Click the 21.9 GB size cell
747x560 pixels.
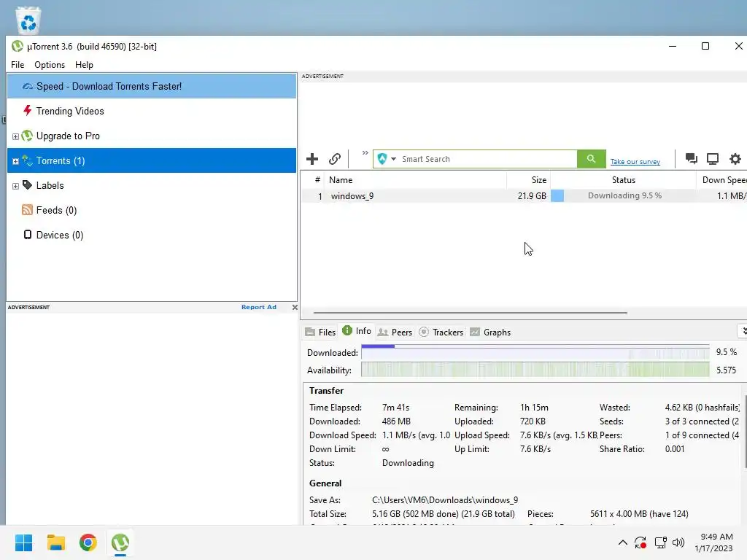(x=532, y=195)
